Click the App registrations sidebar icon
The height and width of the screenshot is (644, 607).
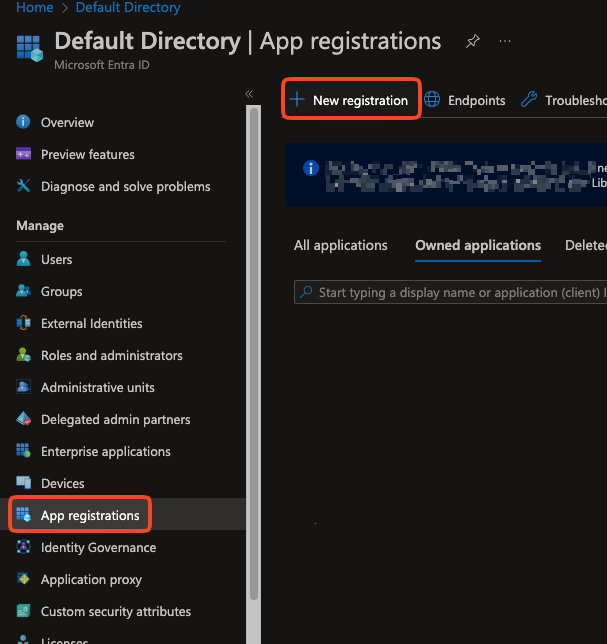[x=23, y=515]
